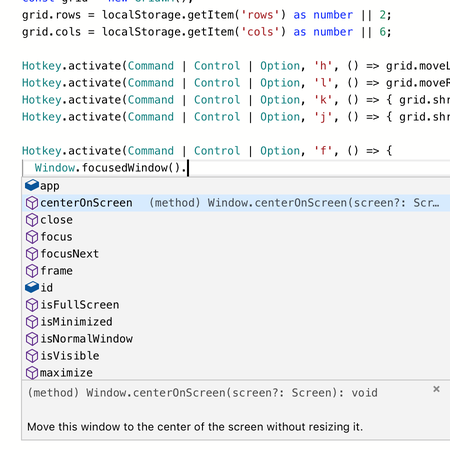Close the documentation details panel
The height and width of the screenshot is (450, 450).
pos(436,389)
